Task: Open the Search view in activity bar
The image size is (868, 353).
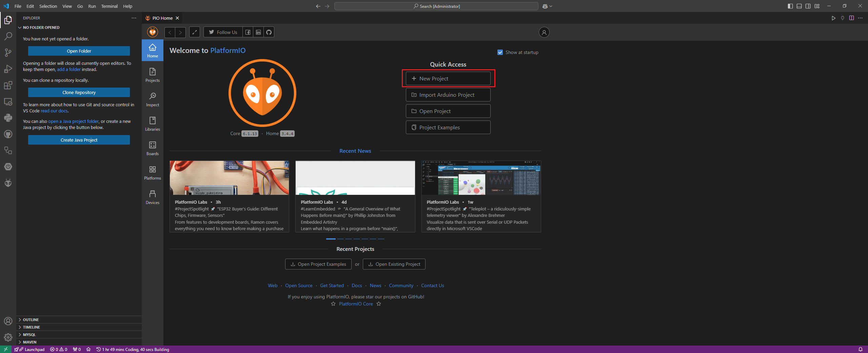Action: (8, 36)
